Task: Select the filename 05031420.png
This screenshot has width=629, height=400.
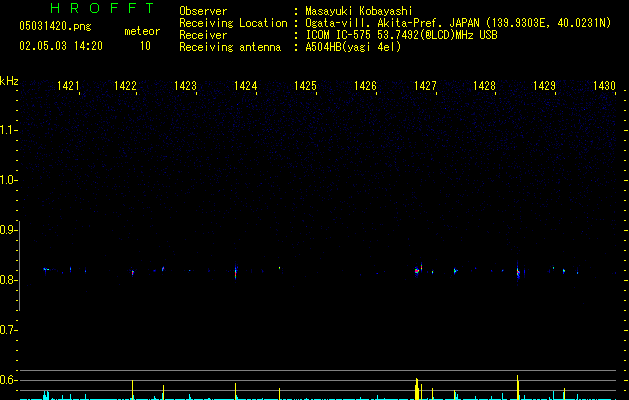Action: 55,26
